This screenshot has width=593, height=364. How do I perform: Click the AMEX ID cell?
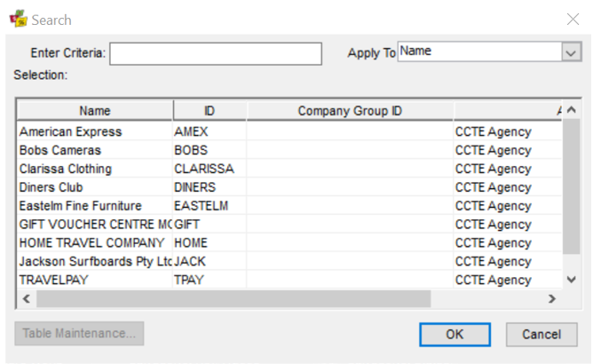(210, 131)
